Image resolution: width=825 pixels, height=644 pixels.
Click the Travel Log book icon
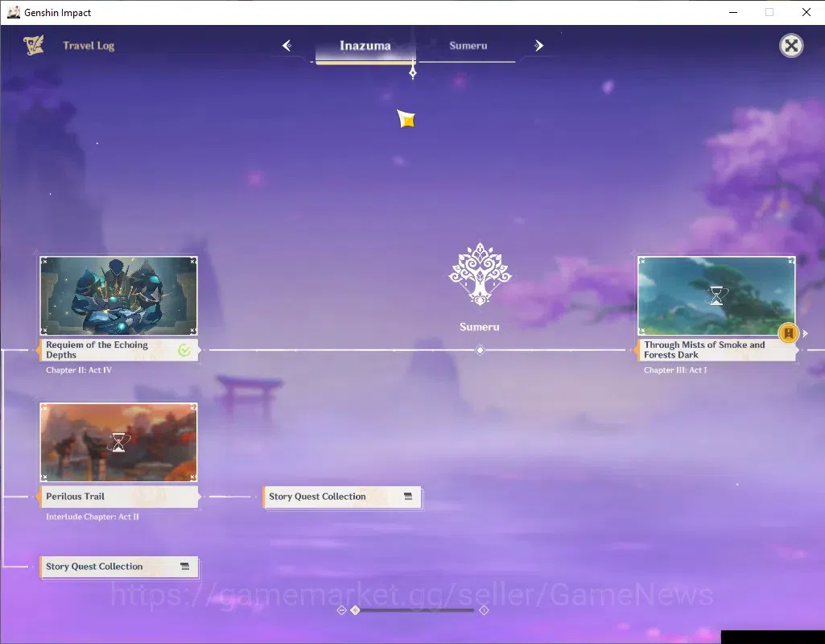34,45
